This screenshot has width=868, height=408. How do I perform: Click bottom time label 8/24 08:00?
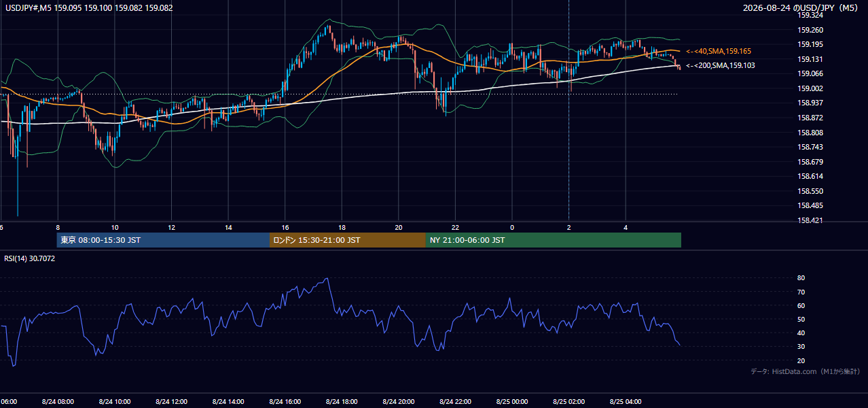58,402
